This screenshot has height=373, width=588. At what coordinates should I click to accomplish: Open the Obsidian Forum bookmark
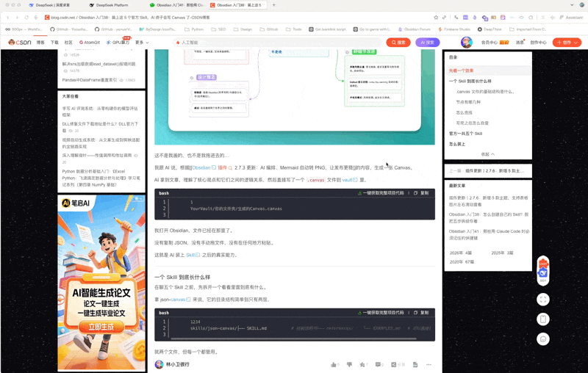414,29
